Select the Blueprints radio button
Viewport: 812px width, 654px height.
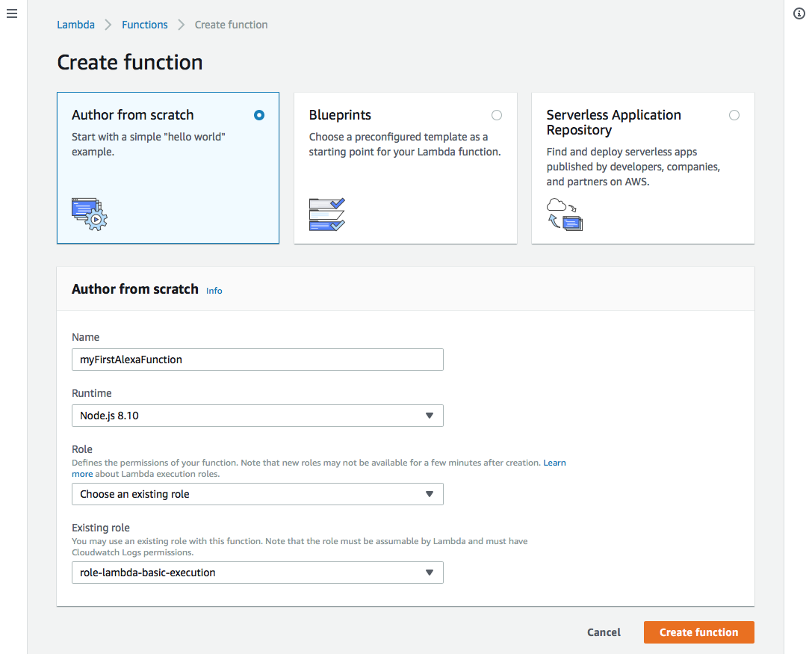[496, 115]
